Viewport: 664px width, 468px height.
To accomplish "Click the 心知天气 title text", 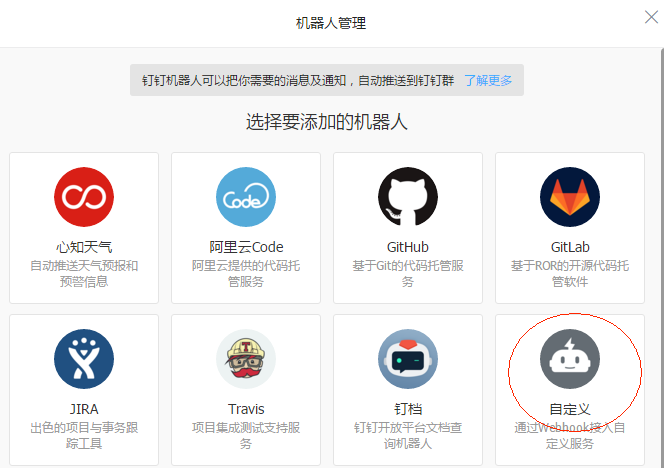I will (x=84, y=247).
